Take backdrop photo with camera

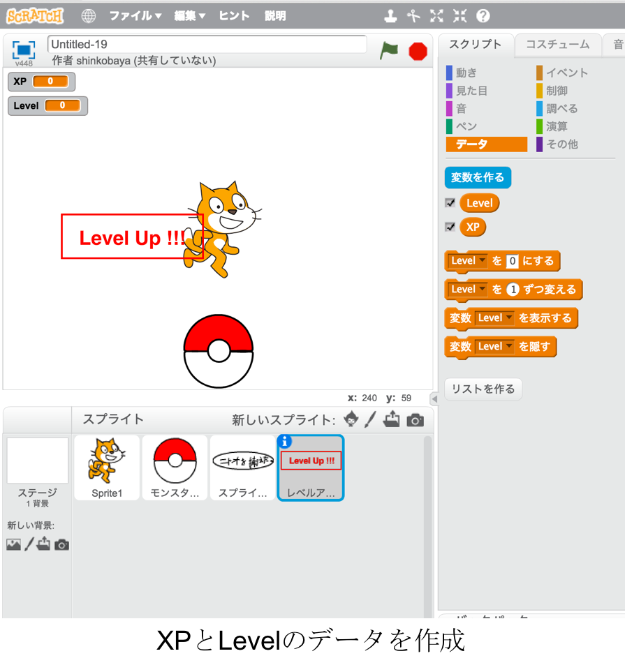point(61,545)
